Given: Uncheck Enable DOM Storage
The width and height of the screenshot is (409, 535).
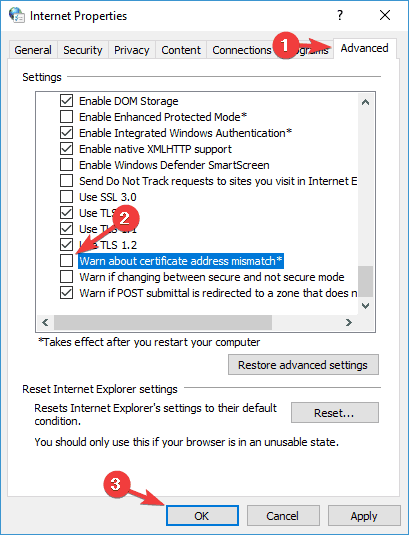Looking at the screenshot, I should (66, 101).
